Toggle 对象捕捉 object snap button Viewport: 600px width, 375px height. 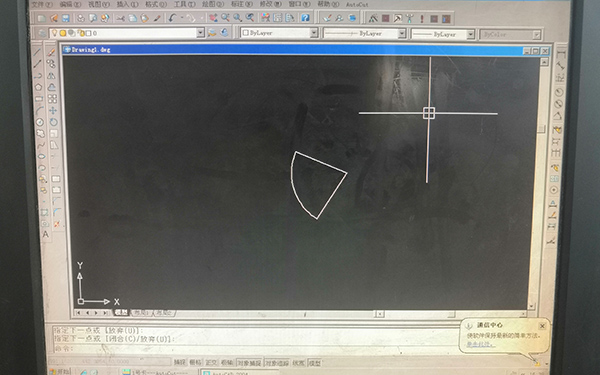[249, 363]
